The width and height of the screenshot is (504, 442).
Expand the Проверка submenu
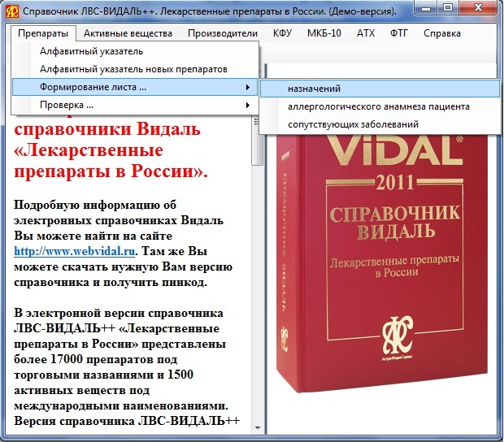point(135,105)
